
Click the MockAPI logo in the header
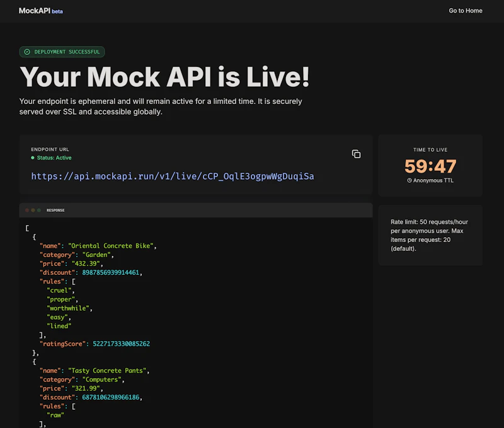[35, 11]
